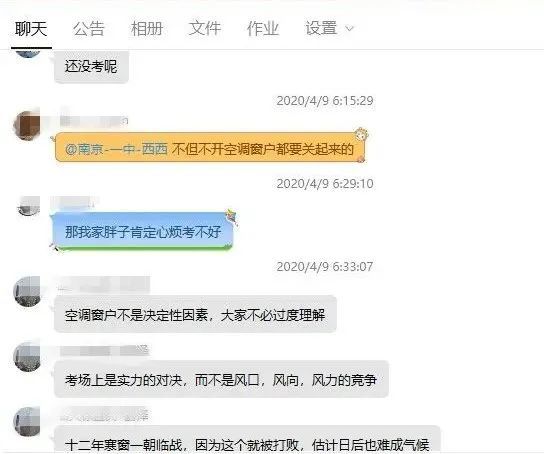Click avatar beside 考场上是实力的对决 message
The width and height of the screenshot is (544, 454).
27,357
